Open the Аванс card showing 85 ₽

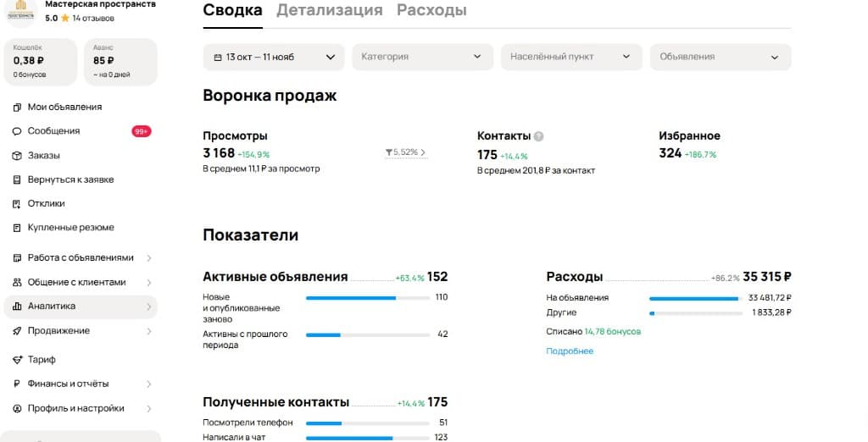point(120,62)
